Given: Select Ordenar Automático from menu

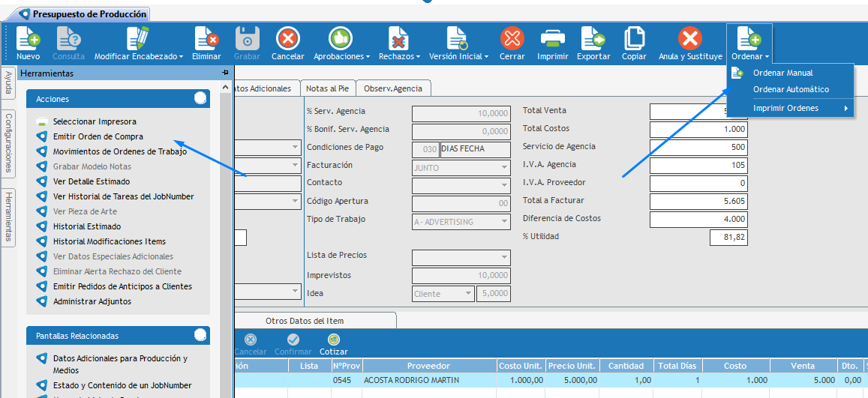Looking at the screenshot, I should [x=791, y=89].
